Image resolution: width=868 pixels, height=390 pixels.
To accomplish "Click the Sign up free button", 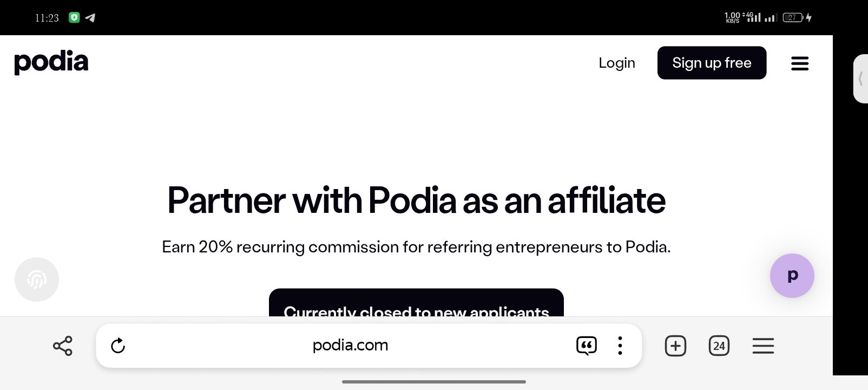I will pos(712,63).
